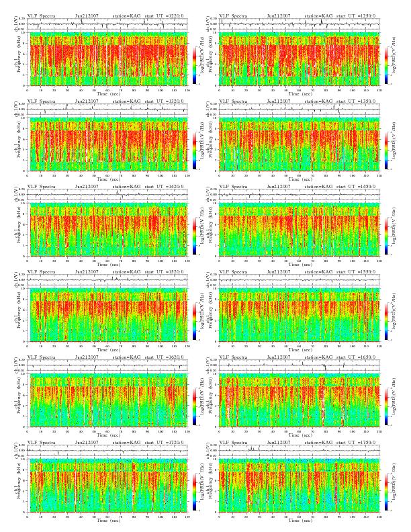Pick the color bar next to the 1550:0 plot
This screenshot has height=532, width=411.
[387, 321]
